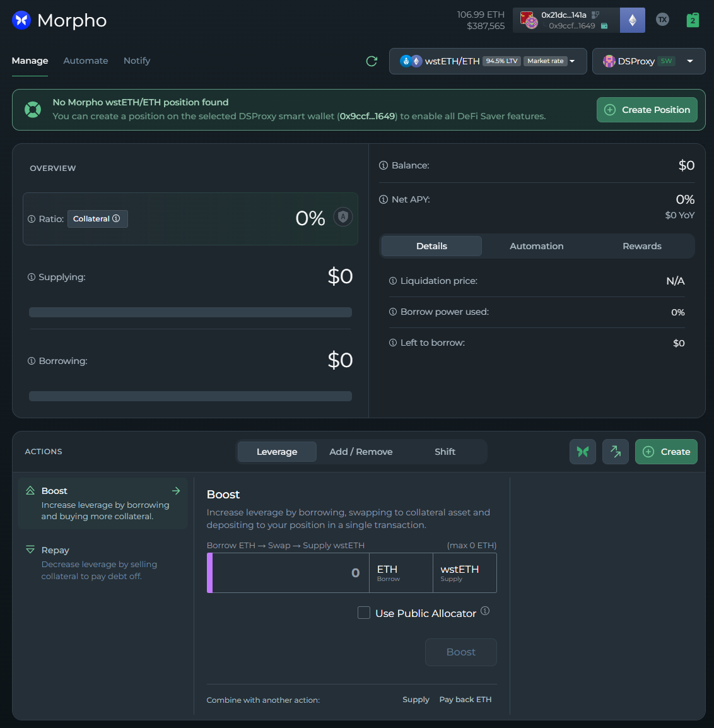714x728 pixels.
Task: Open the green gas canister icon
Action: (693, 20)
